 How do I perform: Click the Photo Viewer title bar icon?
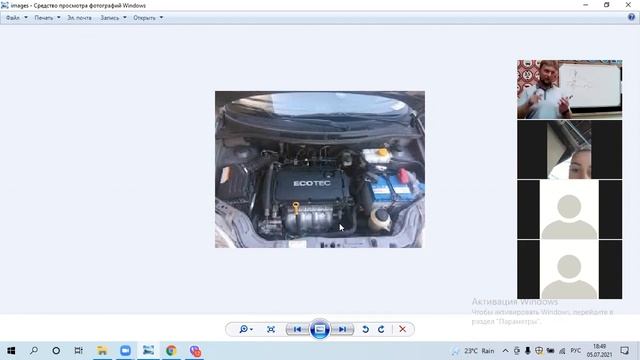[x=4, y=5]
